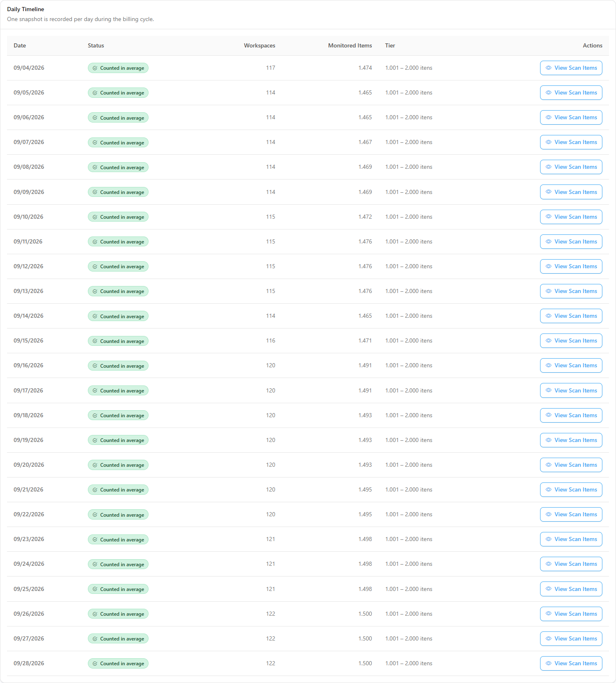Click the eye icon in the 09/22/2026 row
This screenshot has height=683, width=616.
[x=548, y=514]
